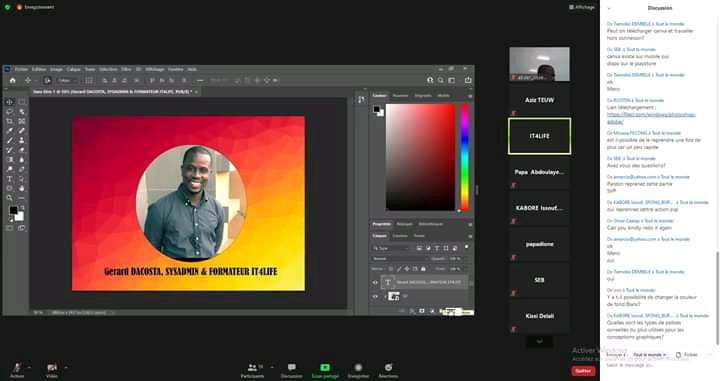Open the layer Fill dropdown
This screenshot has width=720, height=381.
[456, 269]
